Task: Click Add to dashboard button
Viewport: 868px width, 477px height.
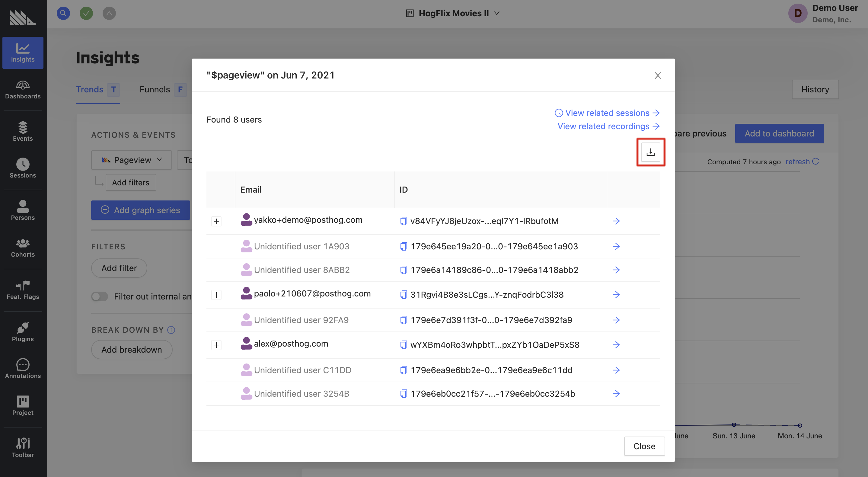Action: [779, 133]
